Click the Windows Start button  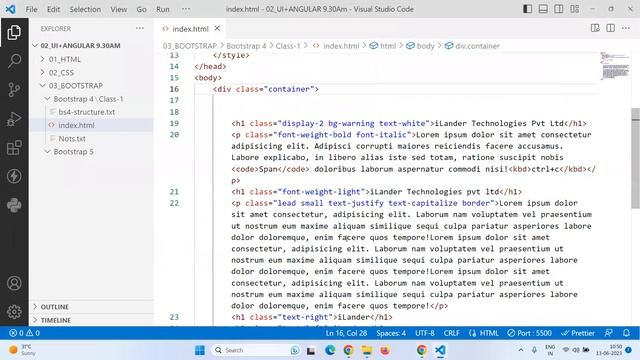click(x=200, y=350)
